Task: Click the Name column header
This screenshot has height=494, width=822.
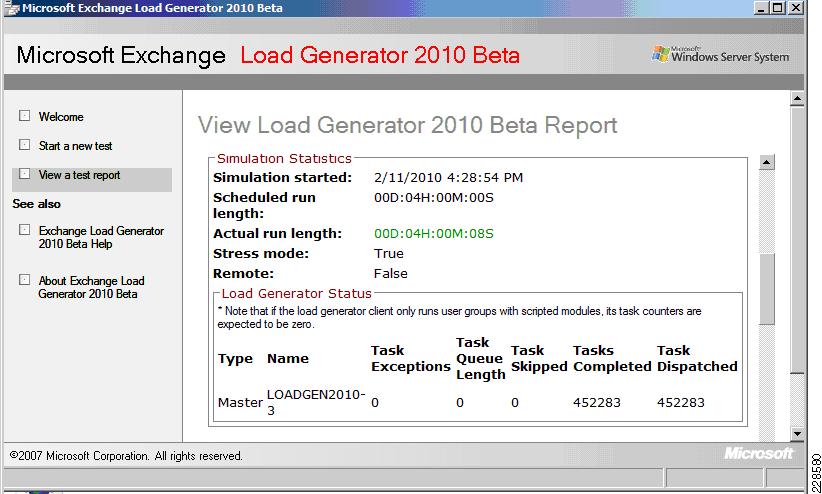Action: [x=288, y=359]
